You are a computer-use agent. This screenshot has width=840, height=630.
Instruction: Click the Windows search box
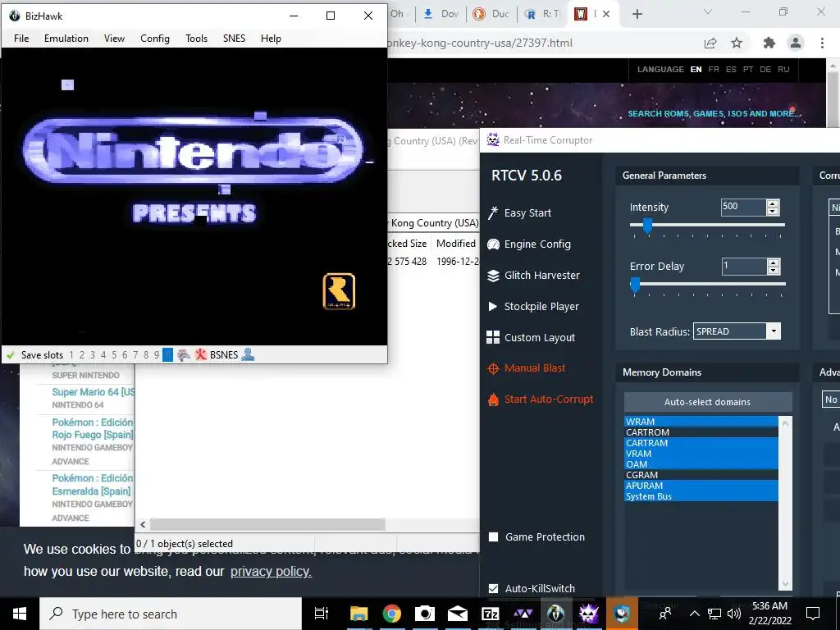[171, 614]
